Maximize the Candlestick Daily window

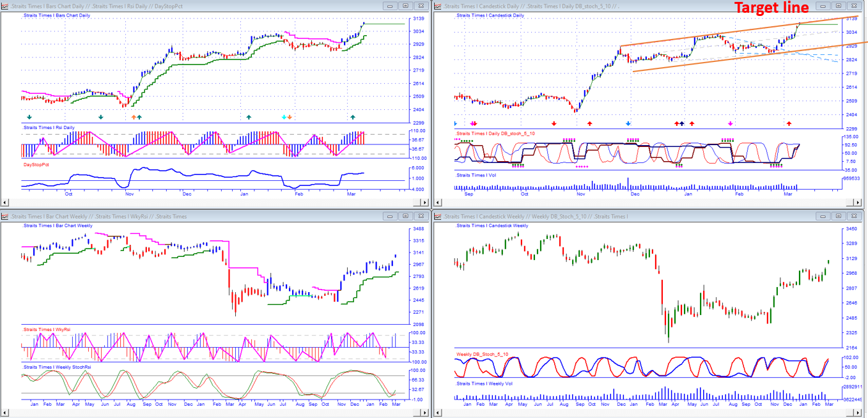(839, 6)
